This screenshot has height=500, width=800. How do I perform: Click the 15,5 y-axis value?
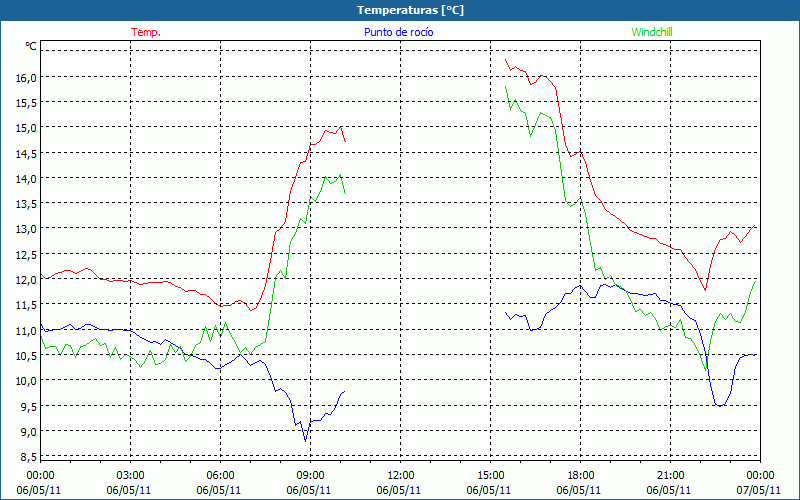27,103
